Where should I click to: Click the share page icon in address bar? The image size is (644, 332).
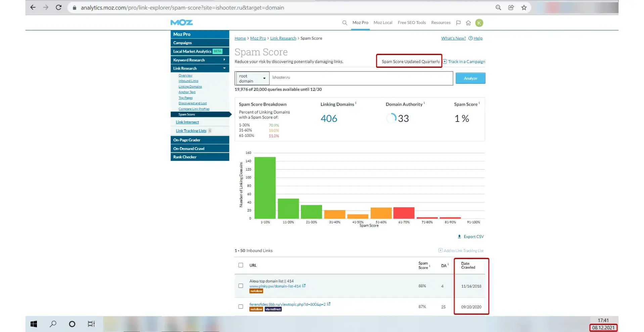511,7
